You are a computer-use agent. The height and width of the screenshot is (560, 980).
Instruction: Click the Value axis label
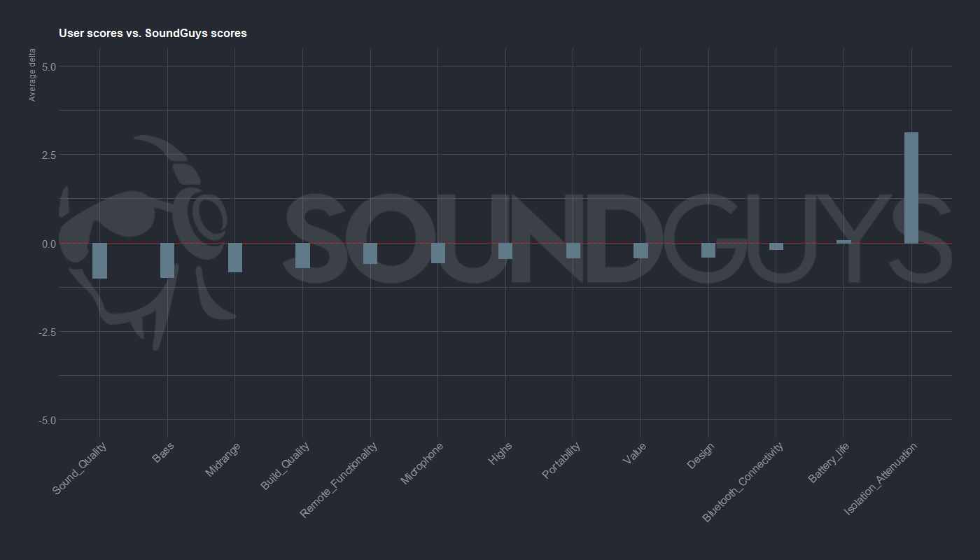coord(634,454)
